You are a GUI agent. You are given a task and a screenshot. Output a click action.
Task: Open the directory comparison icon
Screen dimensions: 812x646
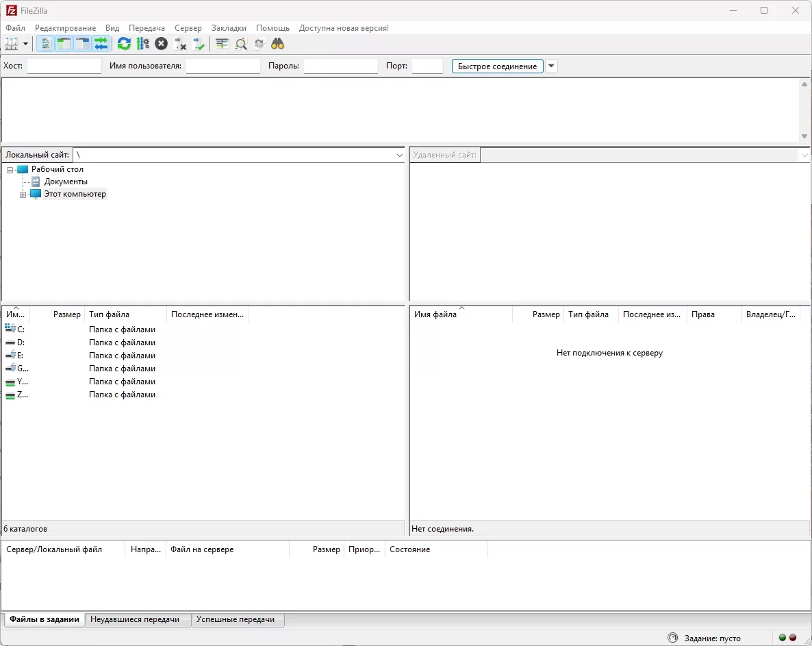coord(241,44)
